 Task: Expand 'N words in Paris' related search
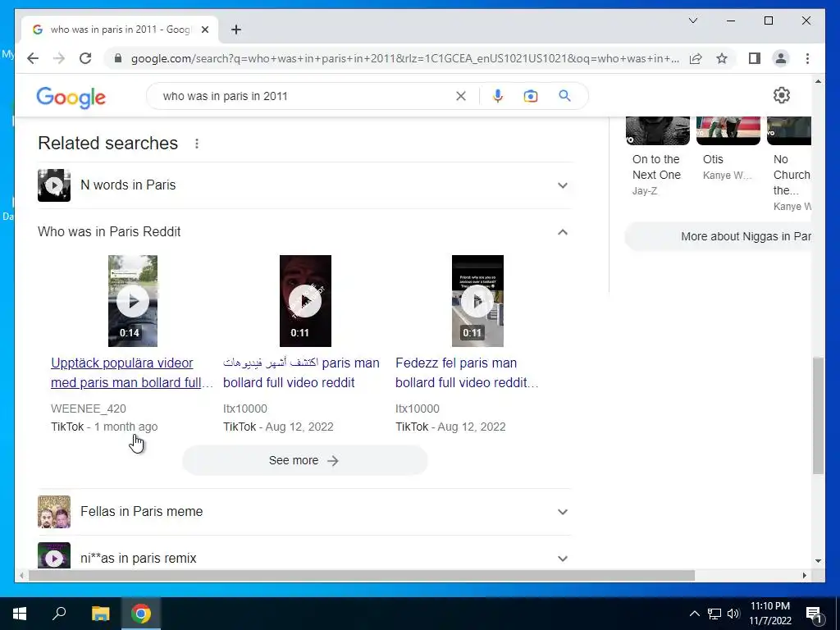[304, 185]
